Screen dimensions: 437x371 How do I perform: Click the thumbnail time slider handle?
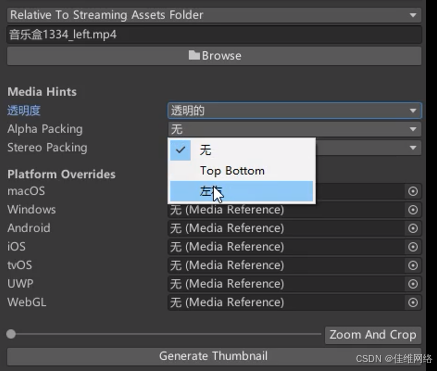click(x=11, y=334)
